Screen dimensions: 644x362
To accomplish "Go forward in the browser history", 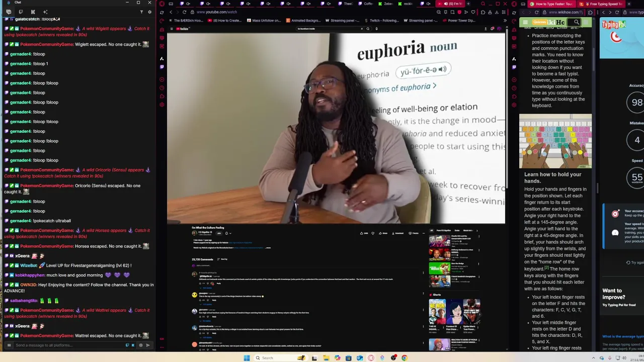I will (x=178, y=12).
